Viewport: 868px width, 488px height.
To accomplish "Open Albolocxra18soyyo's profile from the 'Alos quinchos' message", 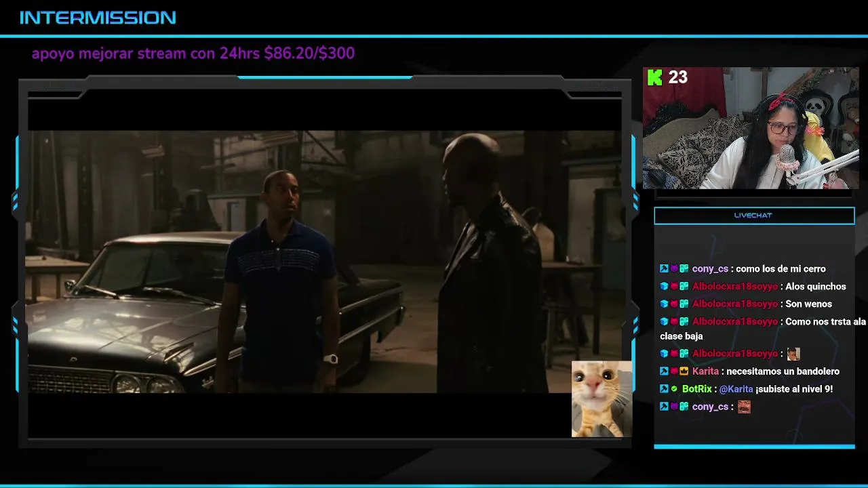I will point(735,287).
